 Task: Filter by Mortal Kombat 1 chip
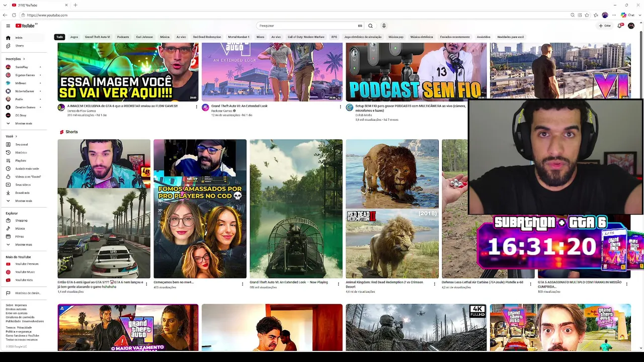(238, 37)
